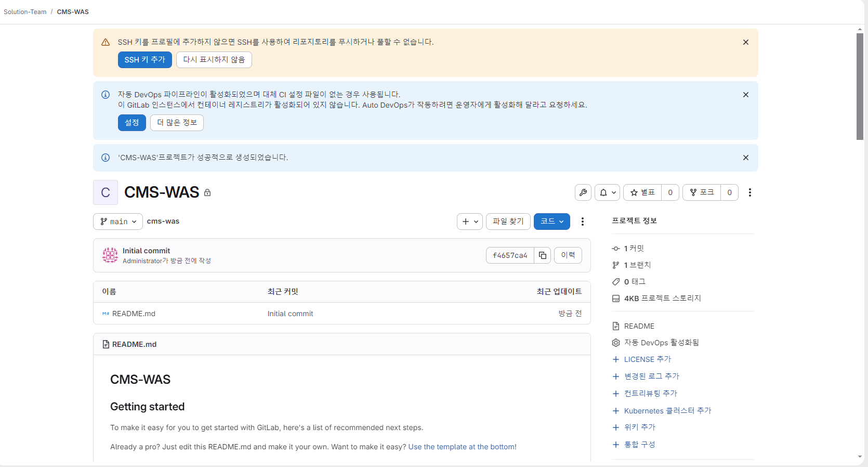Click README.md header in the preview panel
This screenshot has height=467, width=868.
pos(134,344)
